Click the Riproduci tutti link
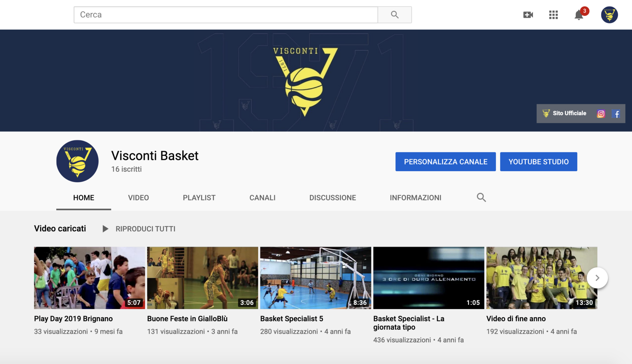The image size is (632, 364). click(145, 229)
